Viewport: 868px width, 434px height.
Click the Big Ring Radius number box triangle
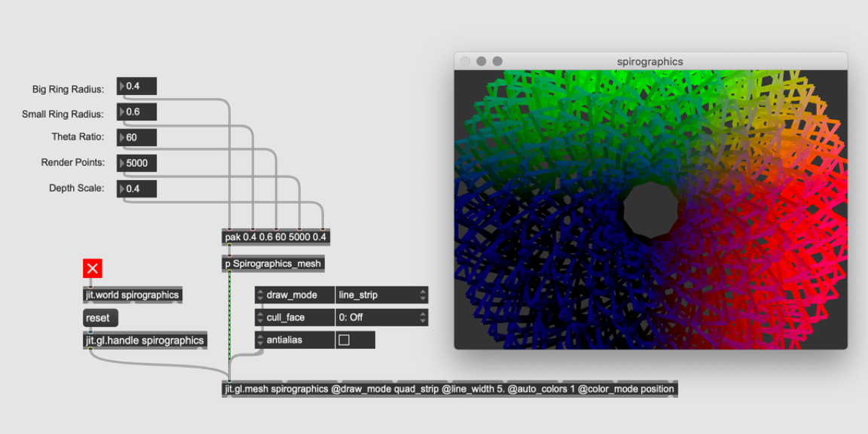(x=122, y=87)
